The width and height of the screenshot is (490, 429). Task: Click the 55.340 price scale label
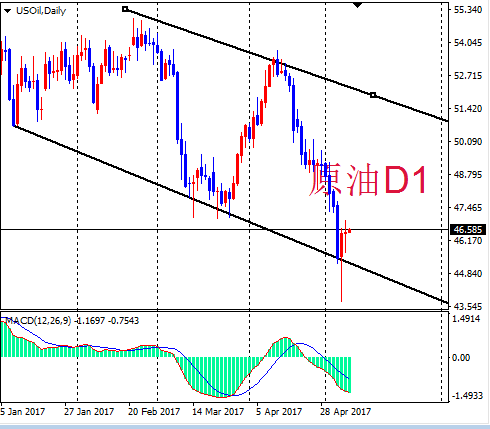click(x=468, y=10)
